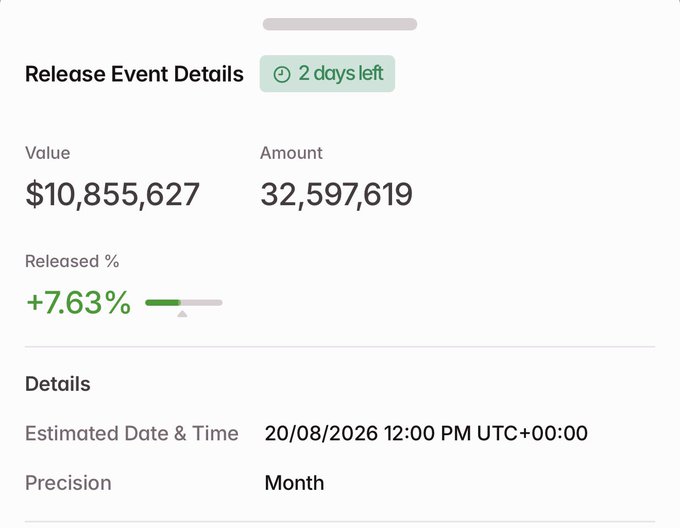This screenshot has width=680, height=528.
Task: Select the value "$10,855,627"
Action: tap(112, 194)
